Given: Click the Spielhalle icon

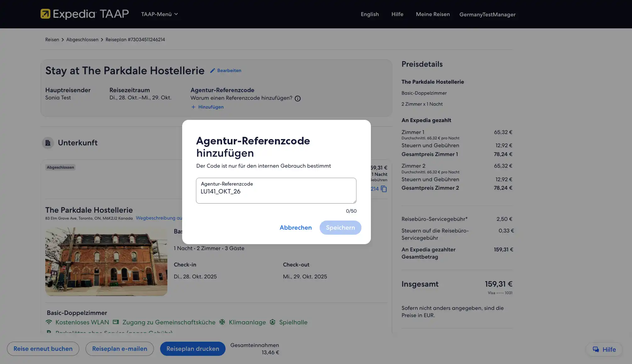Looking at the screenshot, I should pyautogui.click(x=272, y=322).
